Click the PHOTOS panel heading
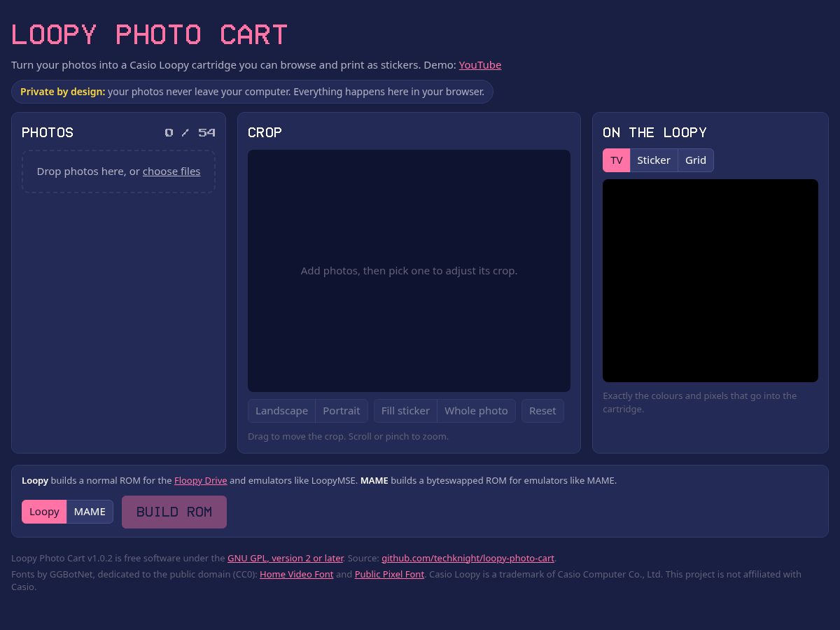Screen dimensions: 840x630 [x=48, y=132]
